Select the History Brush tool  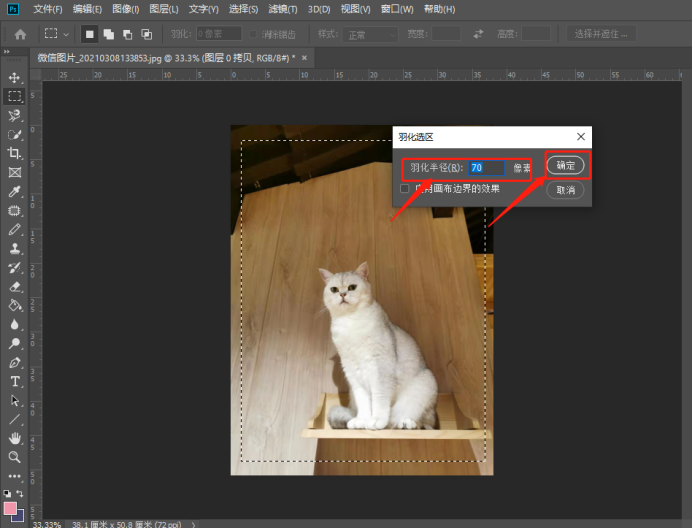coord(14,268)
